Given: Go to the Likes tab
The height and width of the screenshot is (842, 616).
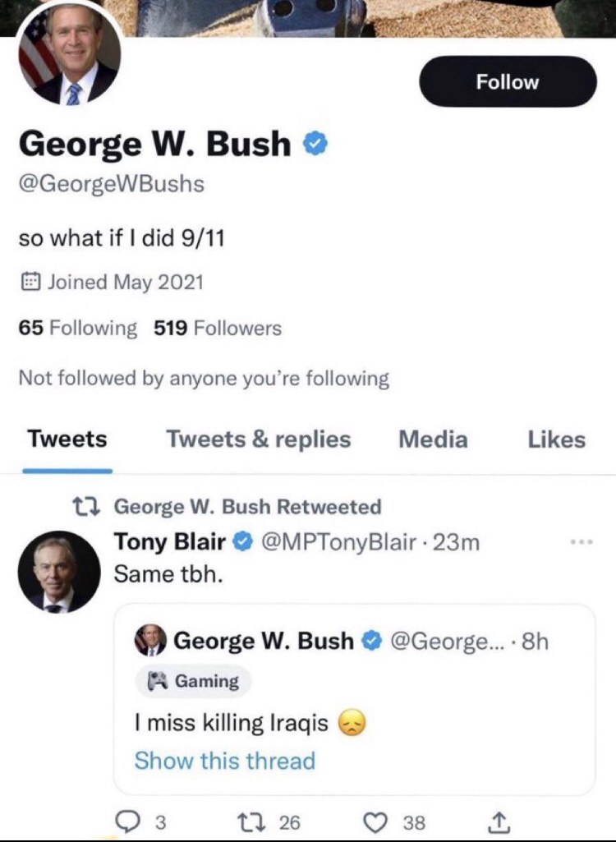Looking at the screenshot, I should pyautogui.click(x=556, y=439).
